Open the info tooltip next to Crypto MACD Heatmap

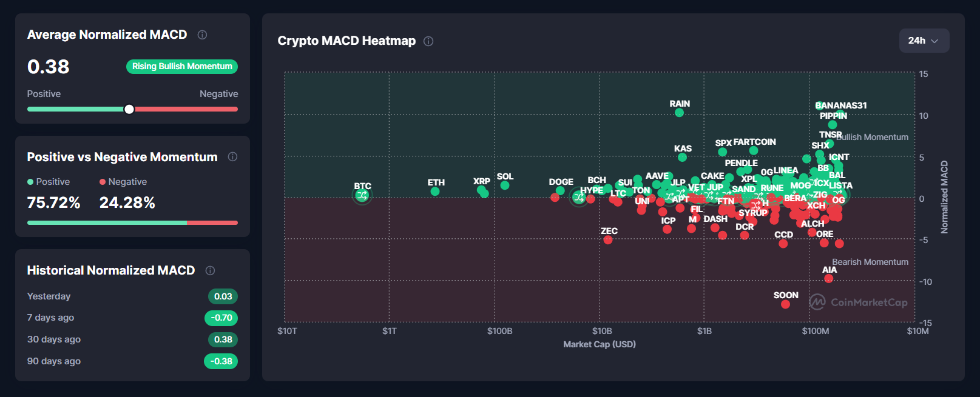tap(428, 41)
